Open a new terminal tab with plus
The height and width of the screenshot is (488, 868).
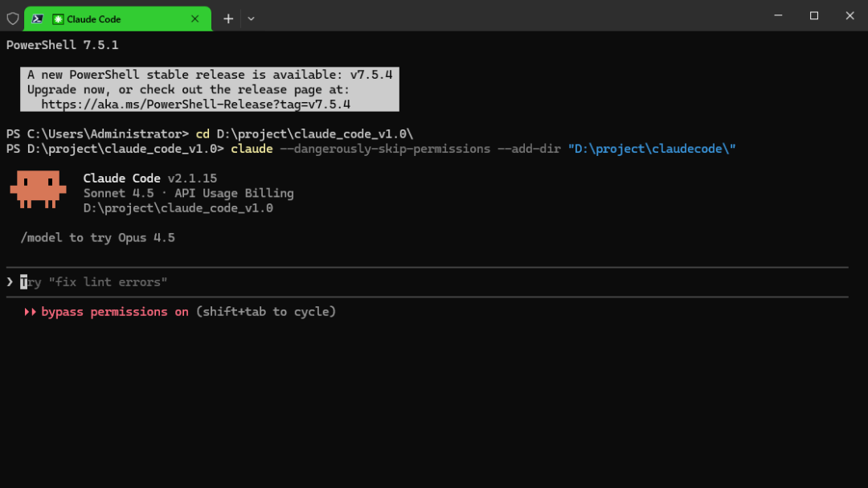tap(228, 18)
